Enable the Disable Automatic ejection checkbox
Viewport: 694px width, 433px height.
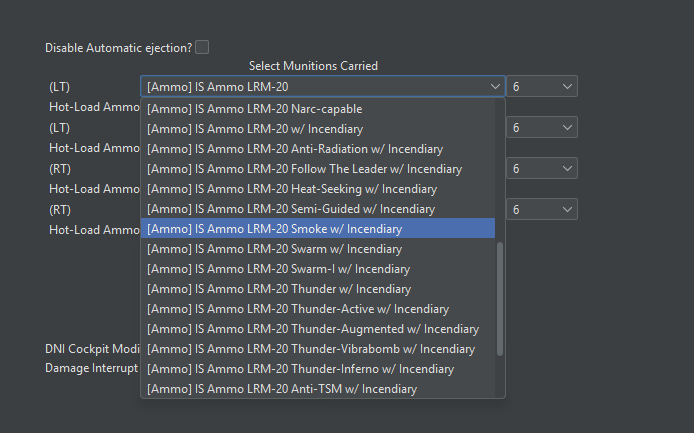[x=202, y=47]
